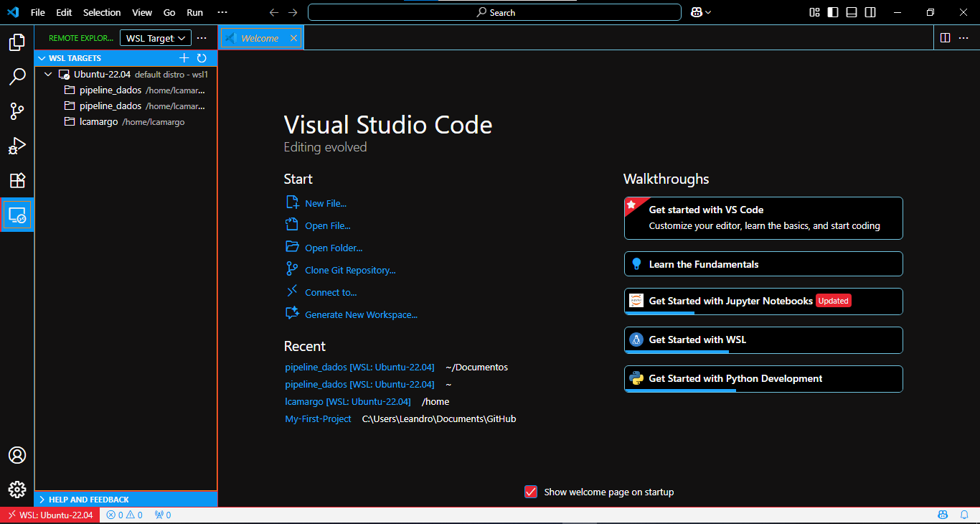Select the Welcome editor tab
The width and height of the screenshot is (980, 524).
pos(262,38)
